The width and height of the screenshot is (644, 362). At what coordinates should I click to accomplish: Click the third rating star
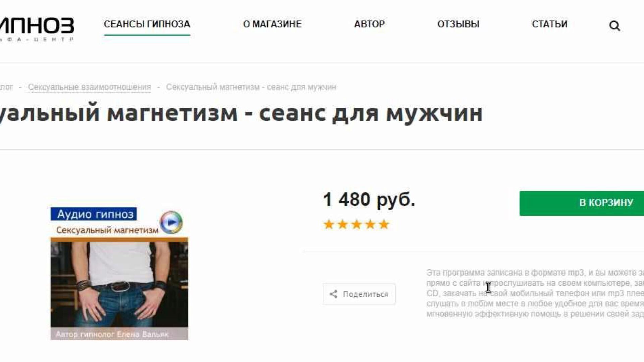[x=356, y=224]
